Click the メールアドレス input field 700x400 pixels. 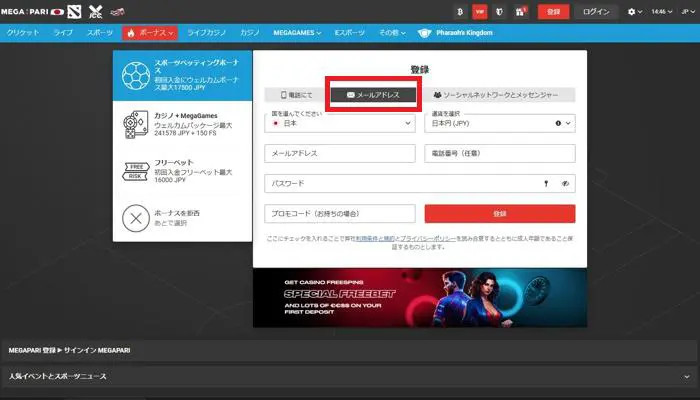click(340, 153)
